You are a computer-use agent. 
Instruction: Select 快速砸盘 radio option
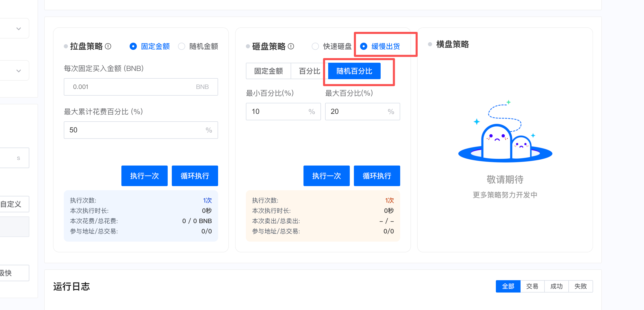(x=315, y=46)
